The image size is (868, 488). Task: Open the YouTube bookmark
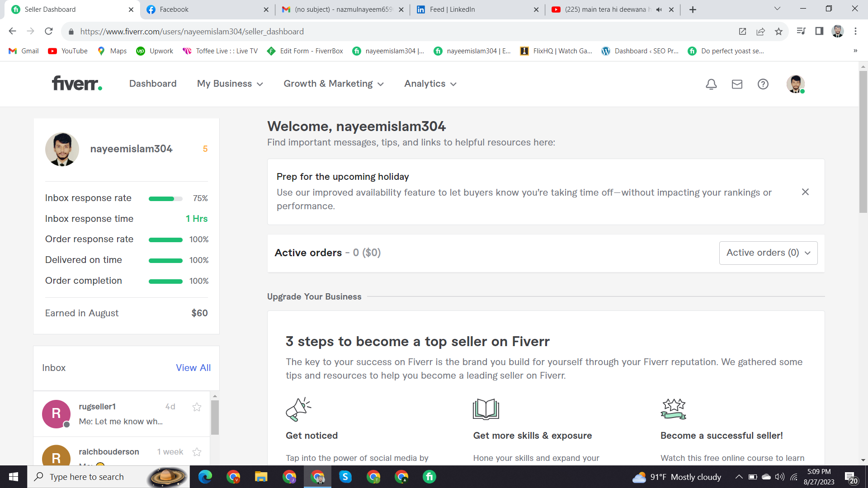click(68, 51)
